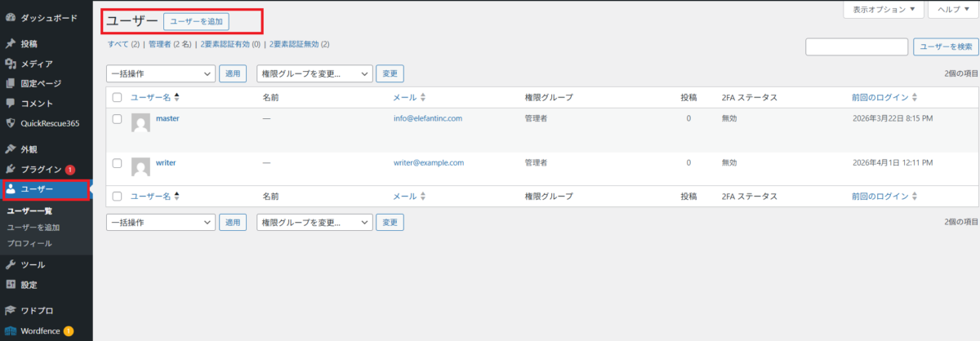Click the QuickRescue365 shield icon
The image size is (980, 341).
coord(11,124)
